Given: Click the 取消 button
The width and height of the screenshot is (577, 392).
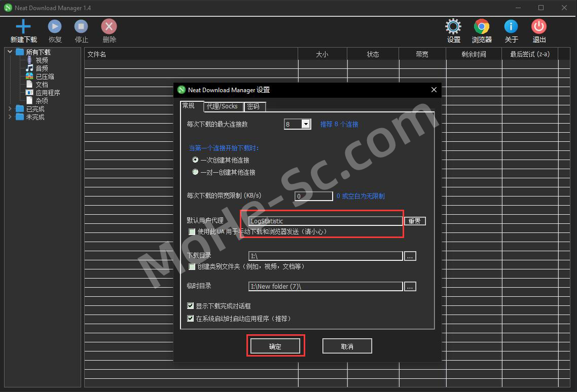Looking at the screenshot, I should click(347, 346).
